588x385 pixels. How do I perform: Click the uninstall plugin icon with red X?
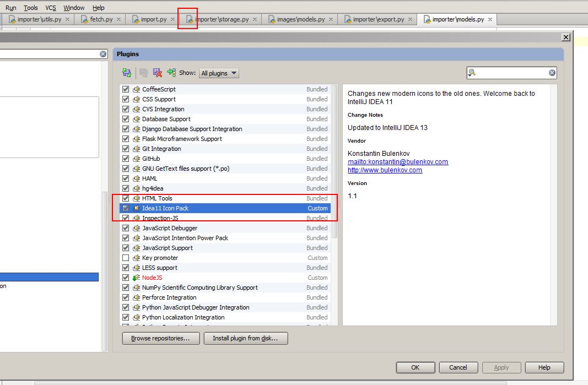[x=157, y=72]
